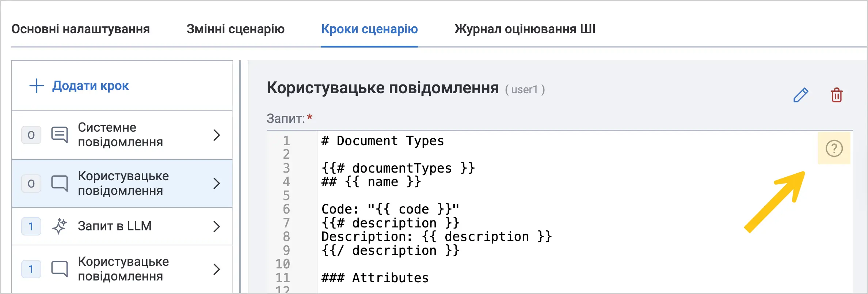Expand the last Користувацьке повідомлення chevron
868x294 pixels.
217,269
